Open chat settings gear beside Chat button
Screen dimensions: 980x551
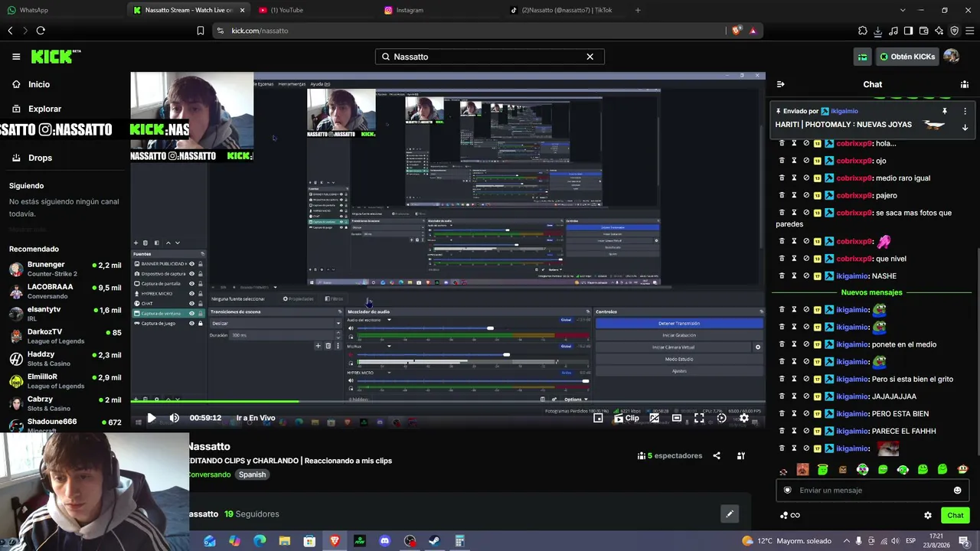928,515
